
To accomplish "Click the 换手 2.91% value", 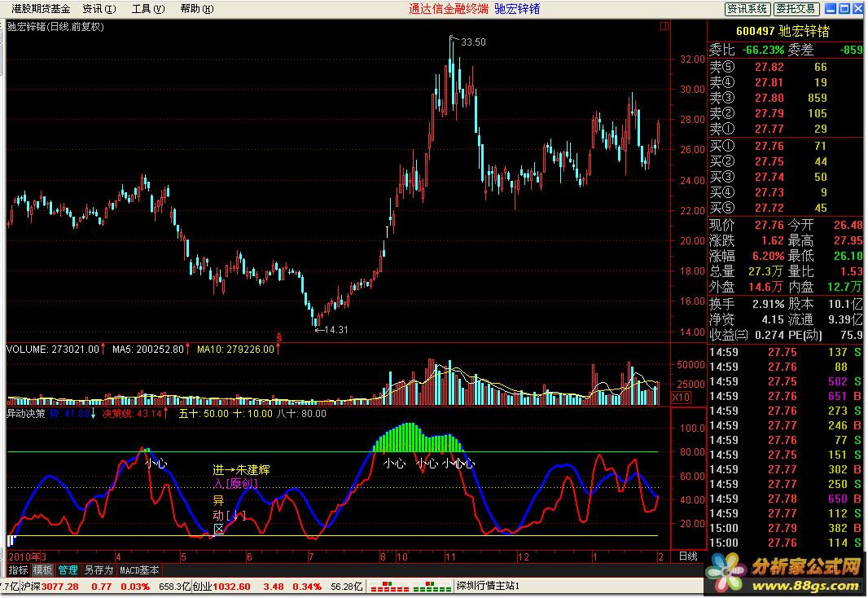I will (x=768, y=305).
